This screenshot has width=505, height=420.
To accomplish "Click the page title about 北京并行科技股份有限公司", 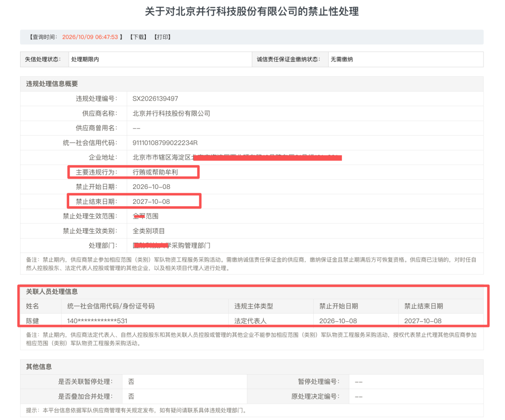I will tap(252, 12).
